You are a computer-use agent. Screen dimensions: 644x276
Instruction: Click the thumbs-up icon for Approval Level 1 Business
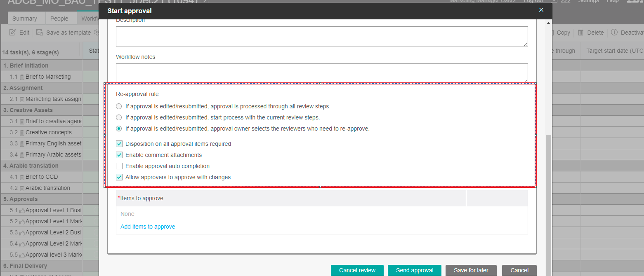pyautogui.click(x=22, y=211)
